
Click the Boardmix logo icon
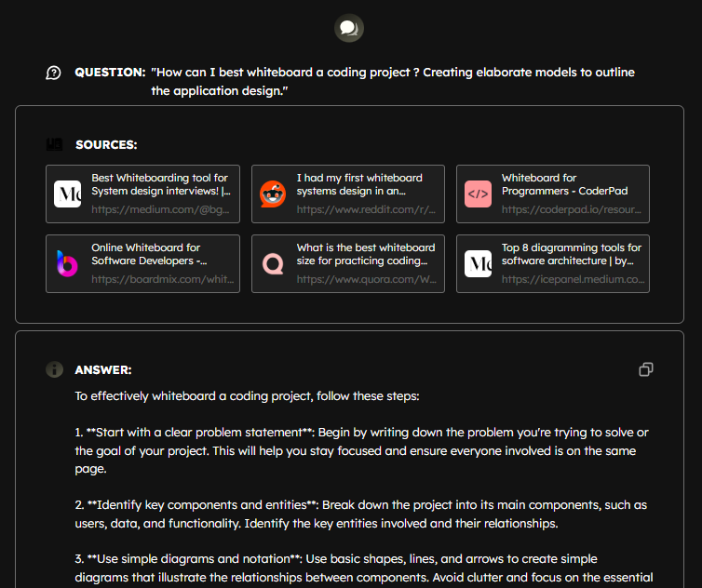[x=68, y=263]
